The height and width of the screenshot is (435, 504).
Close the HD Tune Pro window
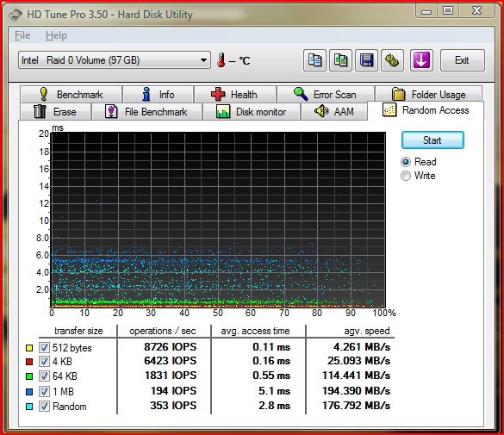click(x=476, y=11)
